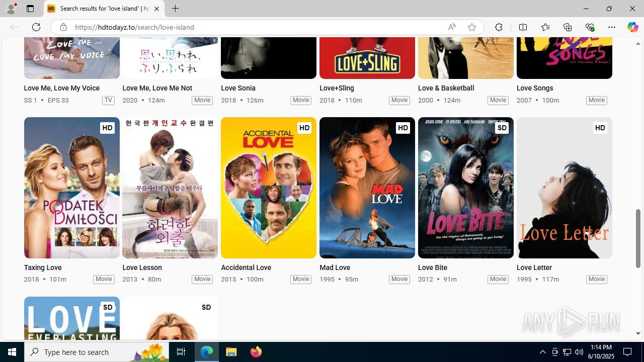Open the taskbar clock and date
Image resolution: width=644 pixels, height=362 pixels.
click(601, 352)
